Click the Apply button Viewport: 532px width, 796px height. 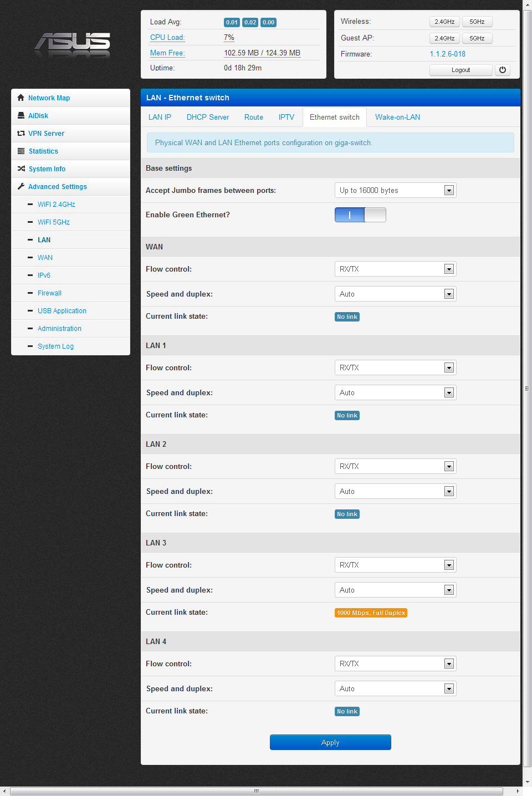[330, 742]
